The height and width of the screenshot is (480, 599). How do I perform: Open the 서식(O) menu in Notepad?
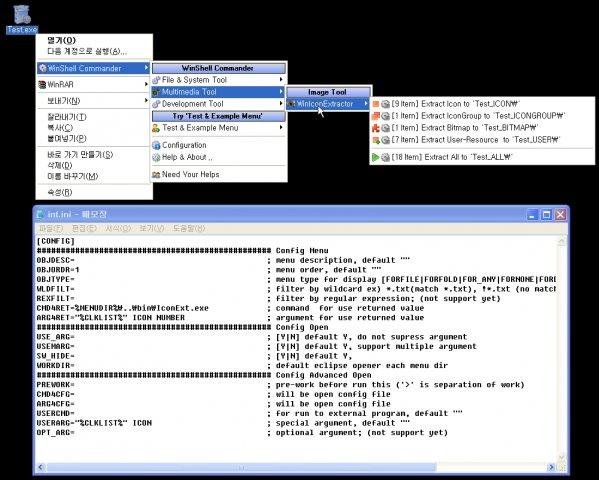pos(118,228)
